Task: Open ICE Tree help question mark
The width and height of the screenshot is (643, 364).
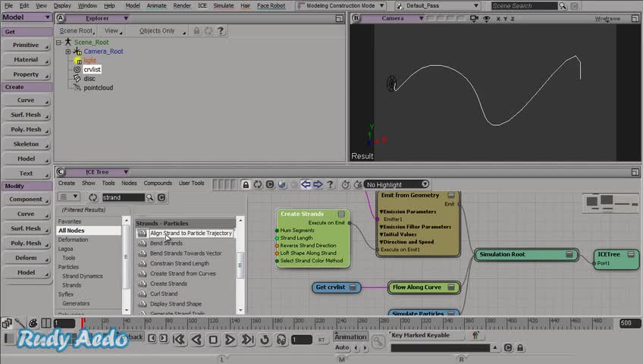Action: coord(330,184)
